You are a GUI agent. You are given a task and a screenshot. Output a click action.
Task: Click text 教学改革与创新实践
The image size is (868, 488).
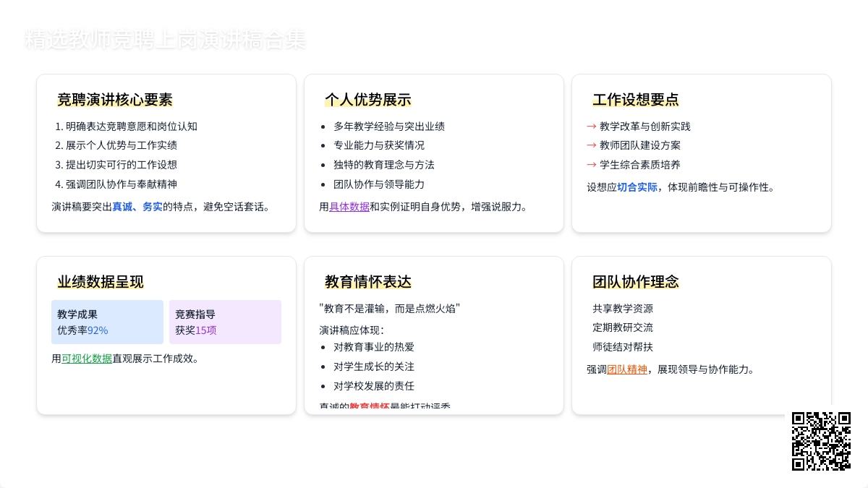[x=645, y=126]
